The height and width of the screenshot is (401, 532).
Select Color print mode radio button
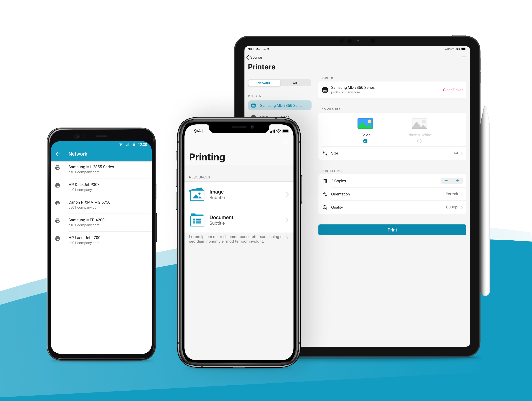click(x=365, y=141)
